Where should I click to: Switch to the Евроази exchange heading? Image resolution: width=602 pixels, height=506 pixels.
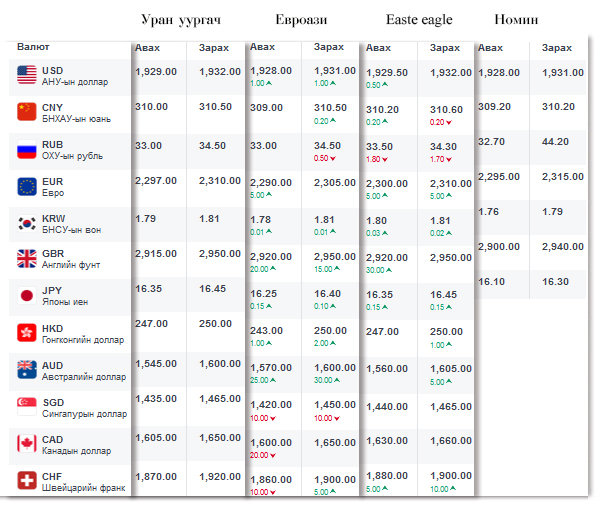301,20
